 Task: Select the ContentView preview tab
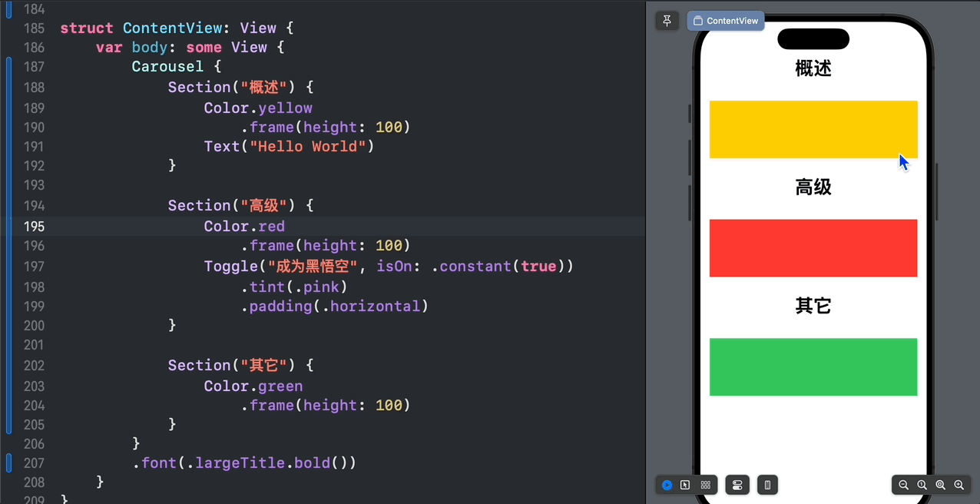(x=726, y=21)
